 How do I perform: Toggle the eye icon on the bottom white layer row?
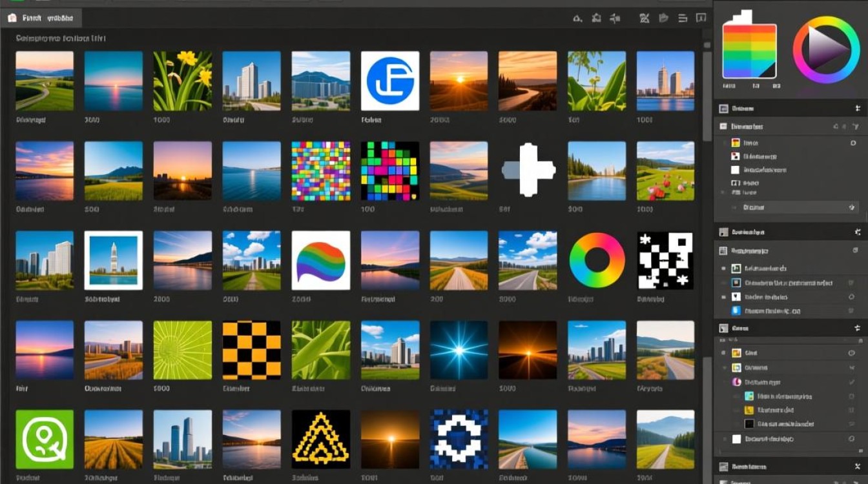point(851,439)
